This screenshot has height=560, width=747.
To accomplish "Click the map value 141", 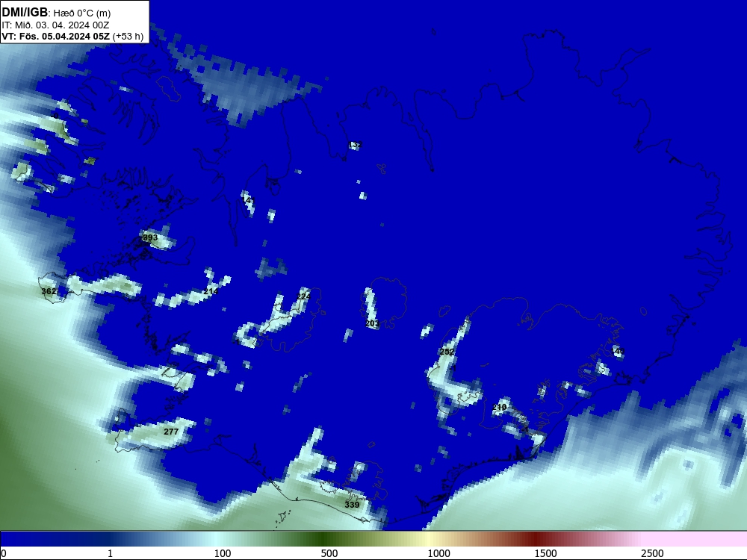I will click(249, 200).
